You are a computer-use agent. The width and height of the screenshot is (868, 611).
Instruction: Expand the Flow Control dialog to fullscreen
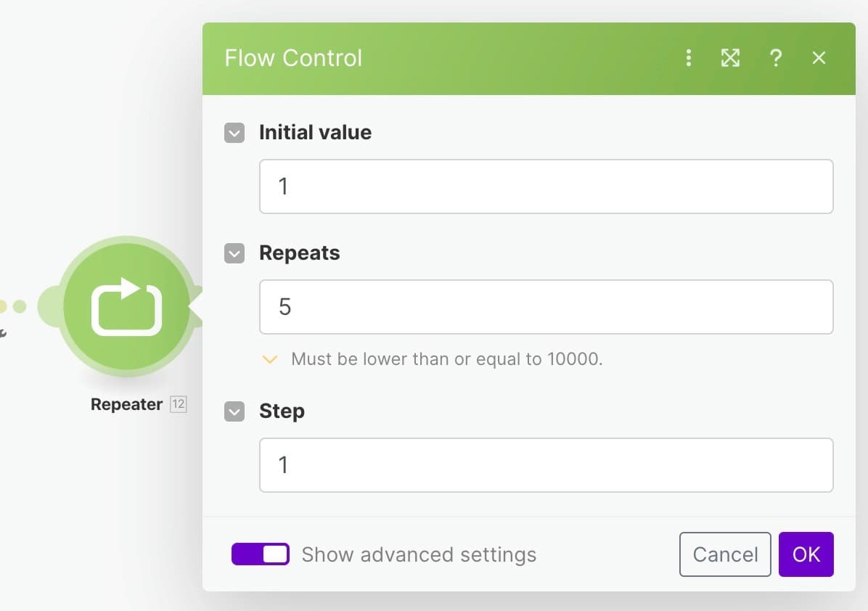click(x=730, y=57)
